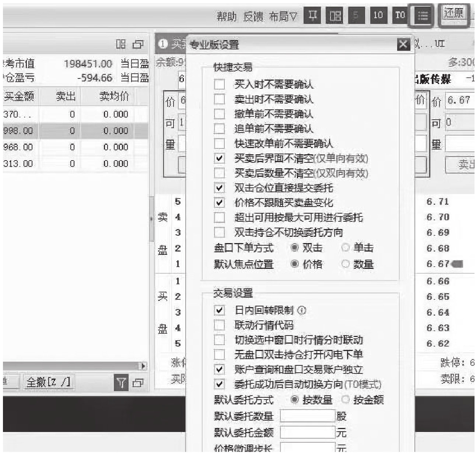Click the 全撤[Z /] button

coord(48,382)
